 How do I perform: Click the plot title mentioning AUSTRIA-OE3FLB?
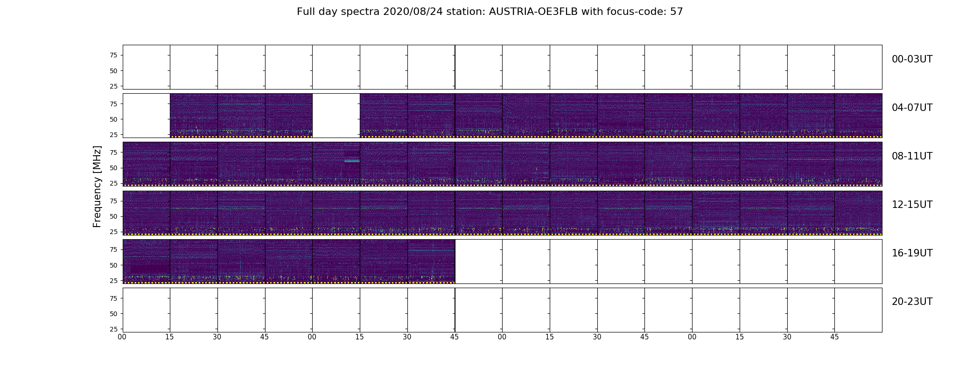point(490,12)
